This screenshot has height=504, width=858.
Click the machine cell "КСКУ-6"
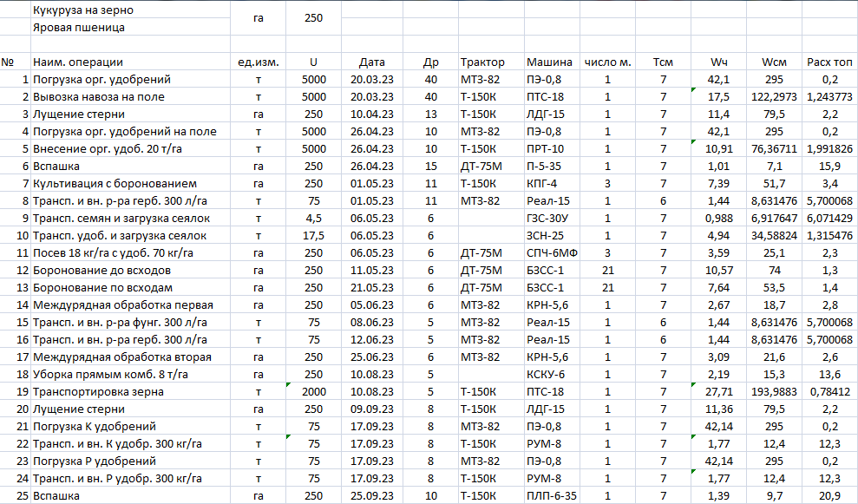(552, 374)
